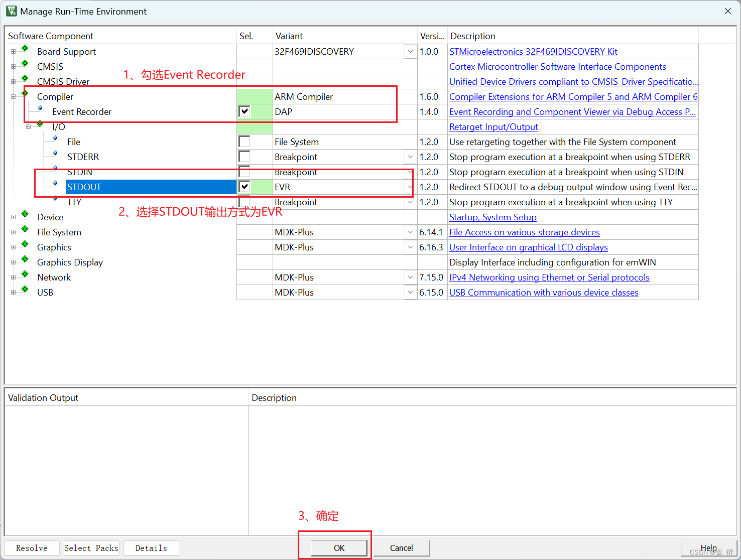Click the Network component diamond icon
The width and height of the screenshot is (741, 560).
pyautogui.click(x=24, y=274)
